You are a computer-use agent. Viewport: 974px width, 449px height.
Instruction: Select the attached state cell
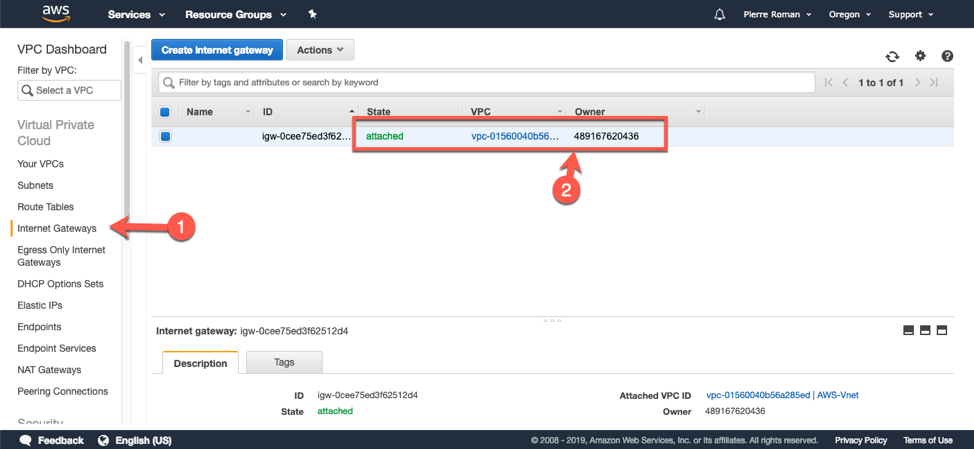click(x=385, y=136)
